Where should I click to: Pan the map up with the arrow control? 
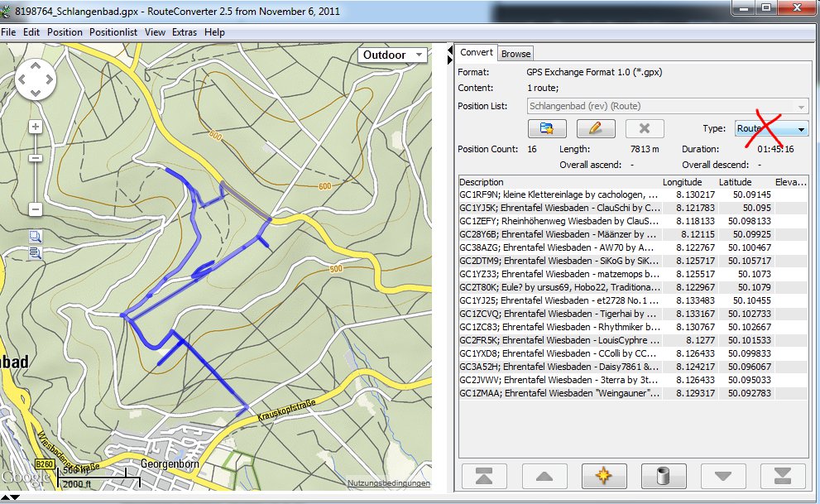tap(35, 66)
